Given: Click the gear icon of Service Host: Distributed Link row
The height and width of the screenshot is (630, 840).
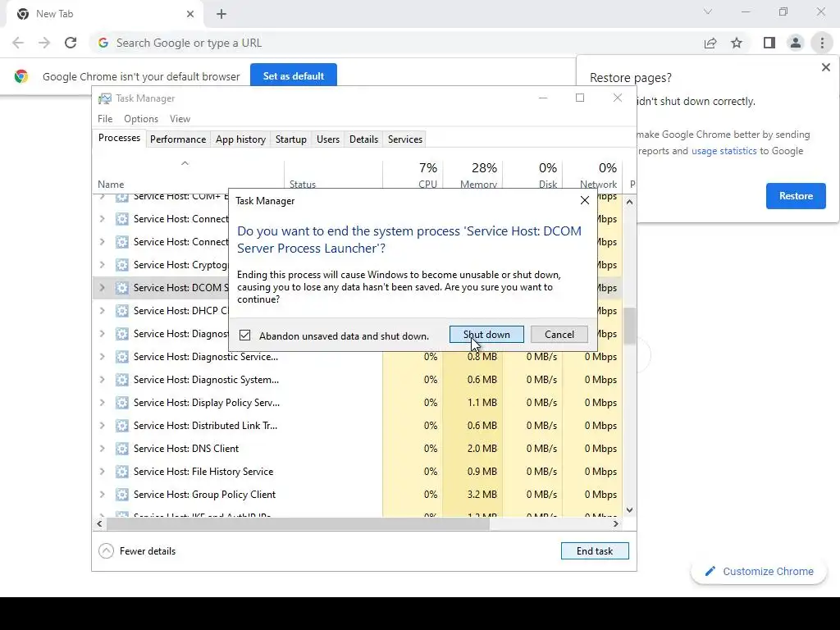Looking at the screenshot, I should click(122, 426).
